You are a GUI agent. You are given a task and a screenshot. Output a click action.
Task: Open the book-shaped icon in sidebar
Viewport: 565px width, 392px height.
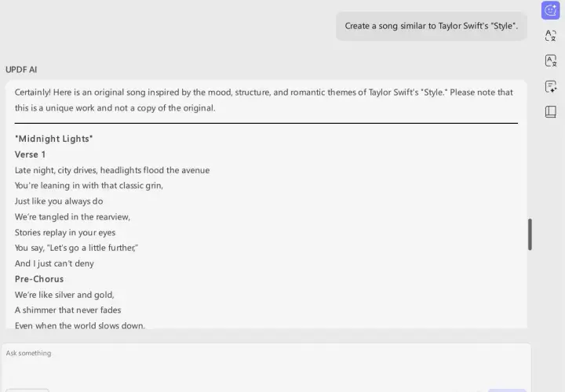pyautogui.click(x=550, y=111)
